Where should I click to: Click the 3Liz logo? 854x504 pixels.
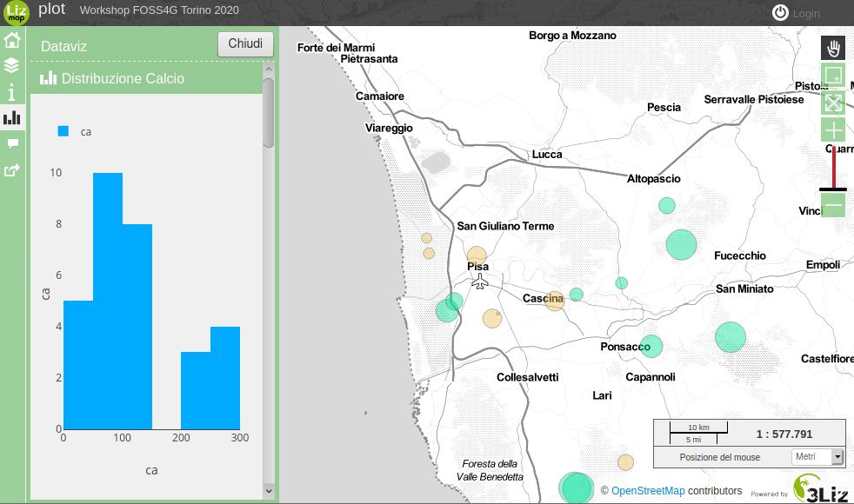point(820,488)
